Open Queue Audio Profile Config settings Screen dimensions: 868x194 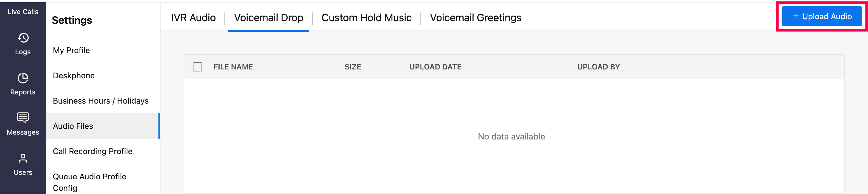(x=89, y=182)
